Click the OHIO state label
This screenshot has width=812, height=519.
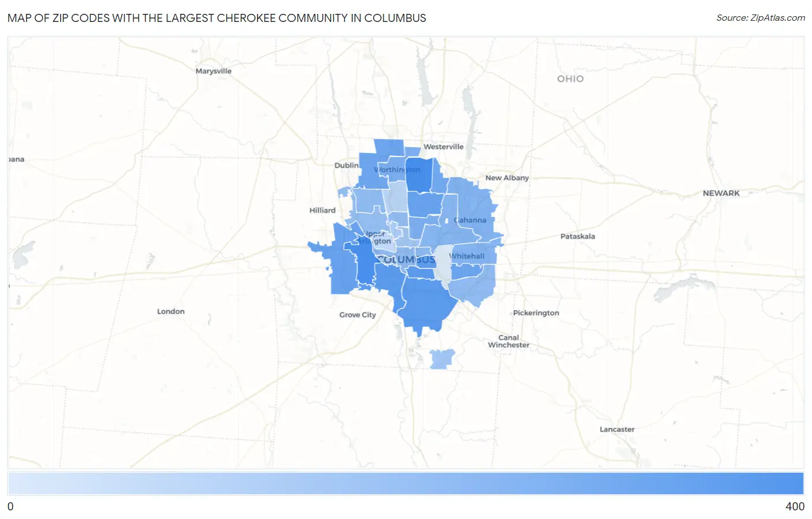[x=570, y=79]
